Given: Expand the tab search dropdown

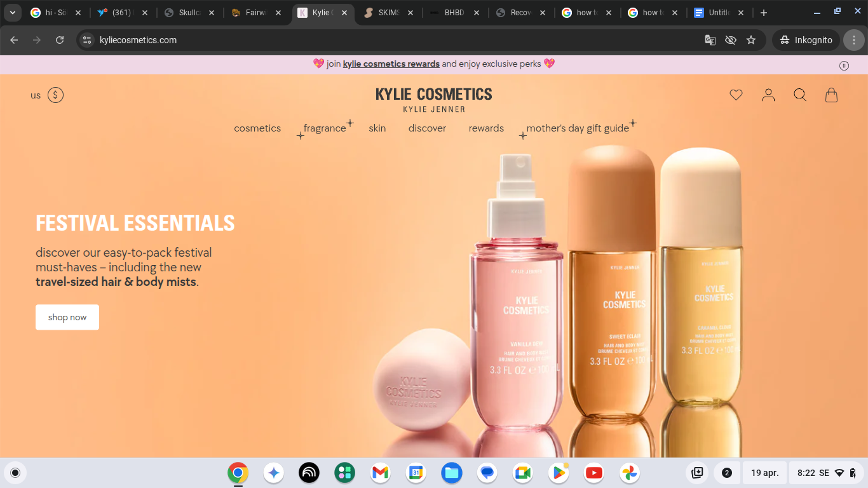Looking at the screenshot, I should coord(12,13).
